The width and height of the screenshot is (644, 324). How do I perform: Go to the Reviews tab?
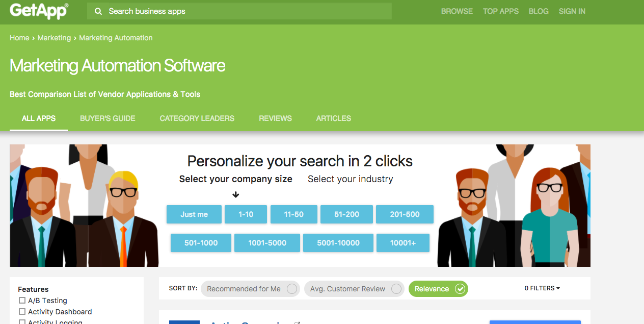[x=275, y=118]
